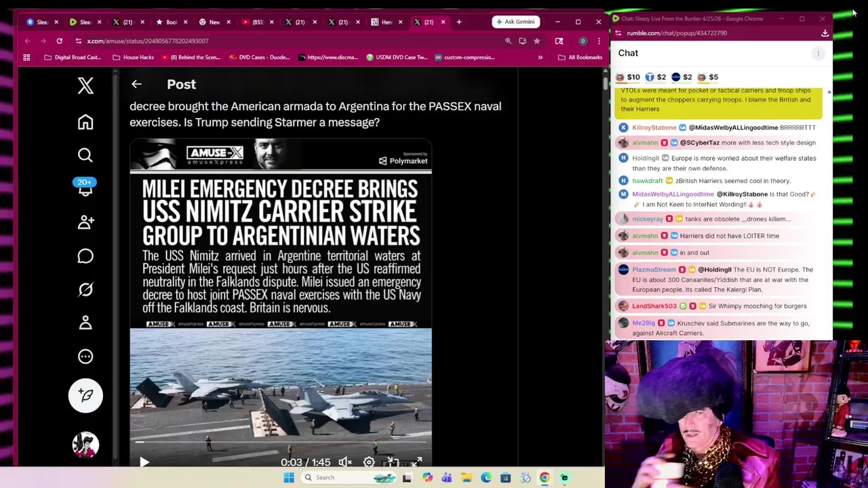
Task: Go to the Home feed icon
Action: tap(85, 122)
